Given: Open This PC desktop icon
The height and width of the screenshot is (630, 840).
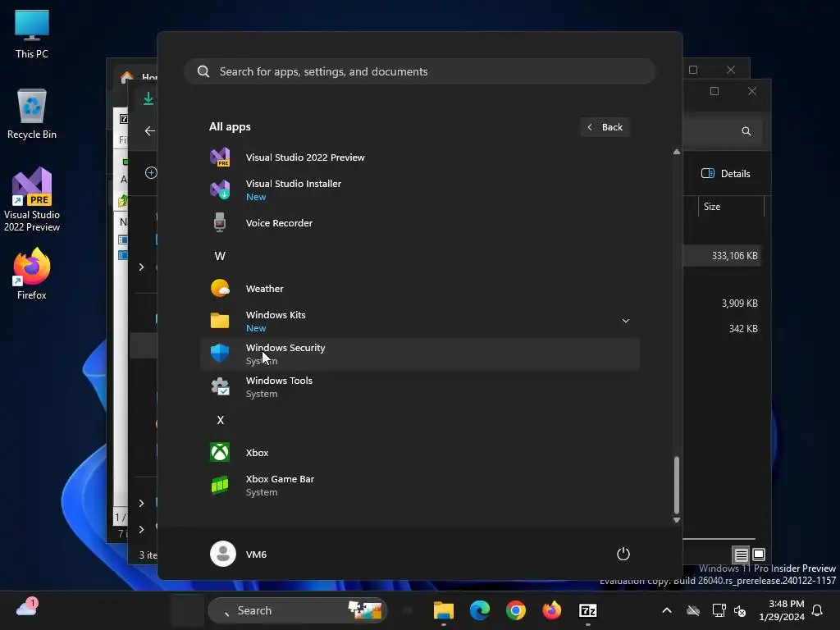Looking at the screenshot, I should click(x=32, y=34).
